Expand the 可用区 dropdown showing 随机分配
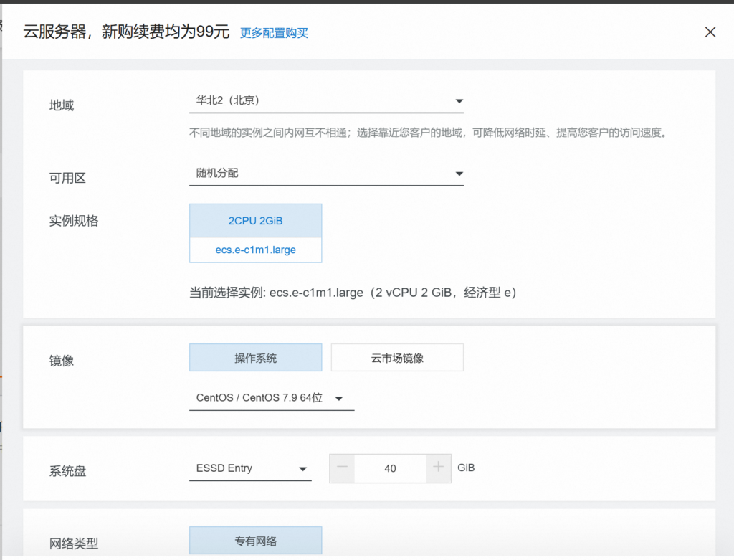Viewport: 734px width, 560px height. pos(325,174)
